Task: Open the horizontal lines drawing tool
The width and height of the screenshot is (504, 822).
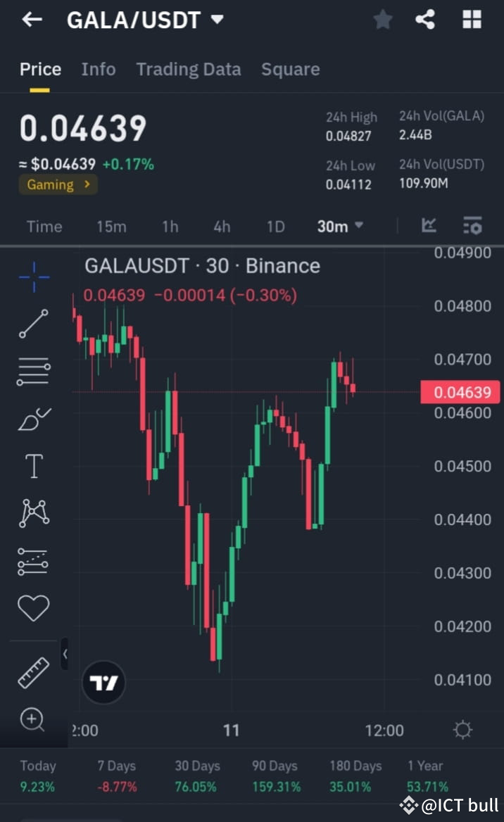Action: pyautogui.click(x=33, y=371)
